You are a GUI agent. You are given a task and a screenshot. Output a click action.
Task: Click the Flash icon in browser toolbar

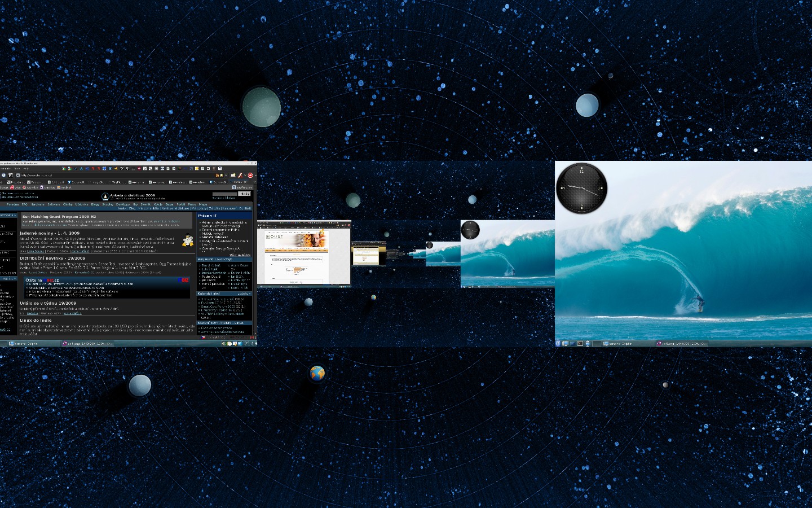pyautogui.click(x=240, y=176)
